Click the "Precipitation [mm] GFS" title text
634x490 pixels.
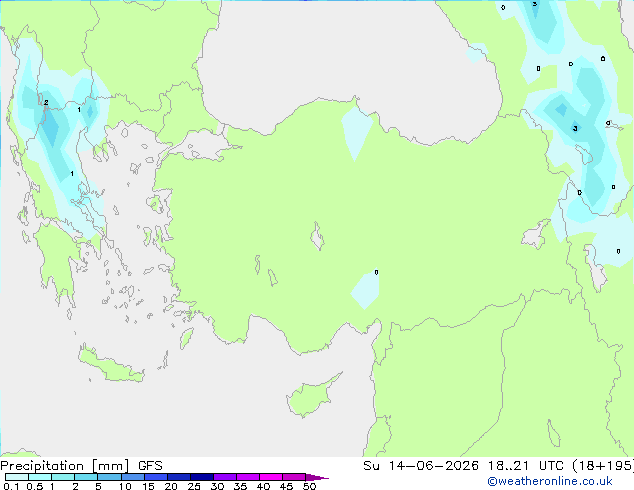coord(81,466)
